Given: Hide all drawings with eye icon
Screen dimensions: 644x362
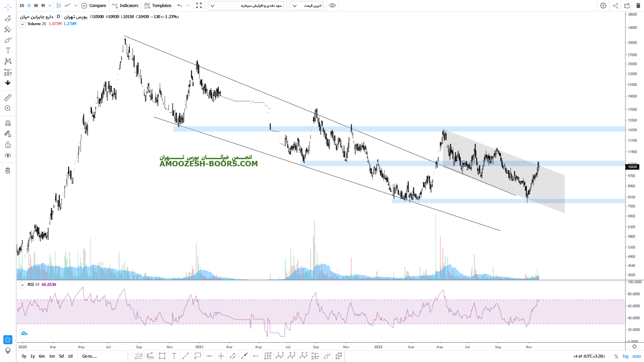Looking at the screenshot, I should [8, 156].
